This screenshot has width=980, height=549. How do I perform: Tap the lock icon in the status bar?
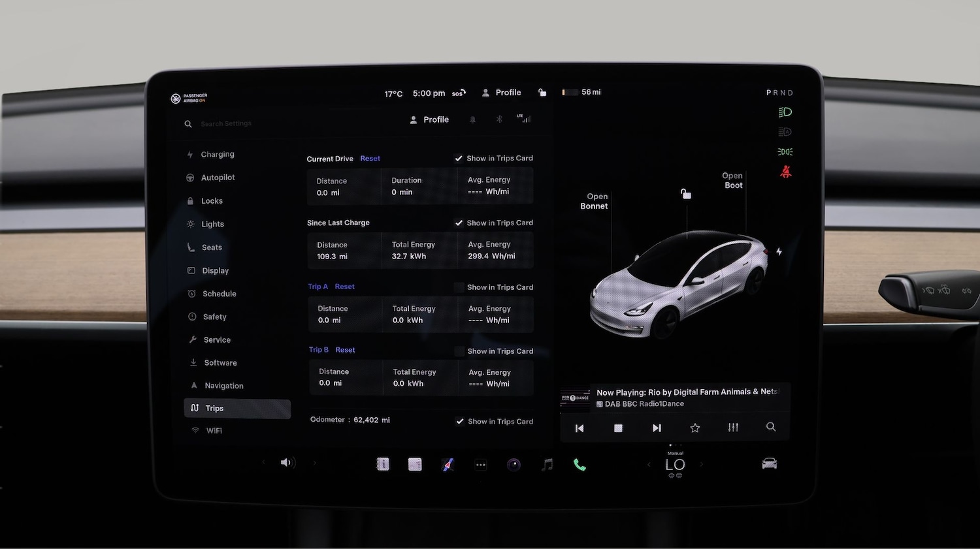tap(542, 92)
